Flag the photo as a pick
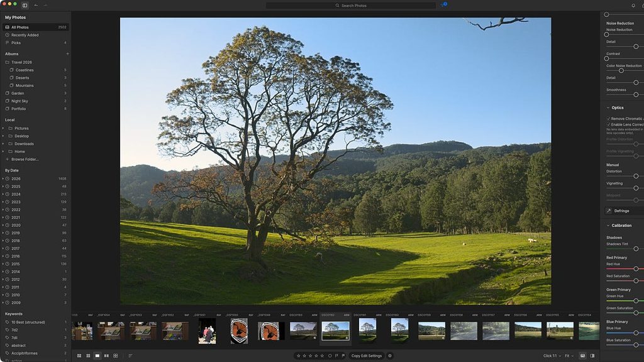This screenshot has height=362, width=644. [336, 356]
